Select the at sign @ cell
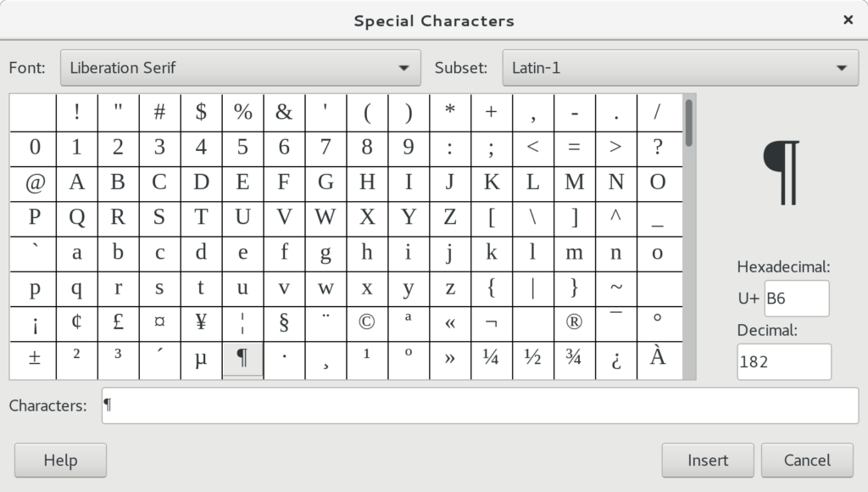 [x=33, y=183]
